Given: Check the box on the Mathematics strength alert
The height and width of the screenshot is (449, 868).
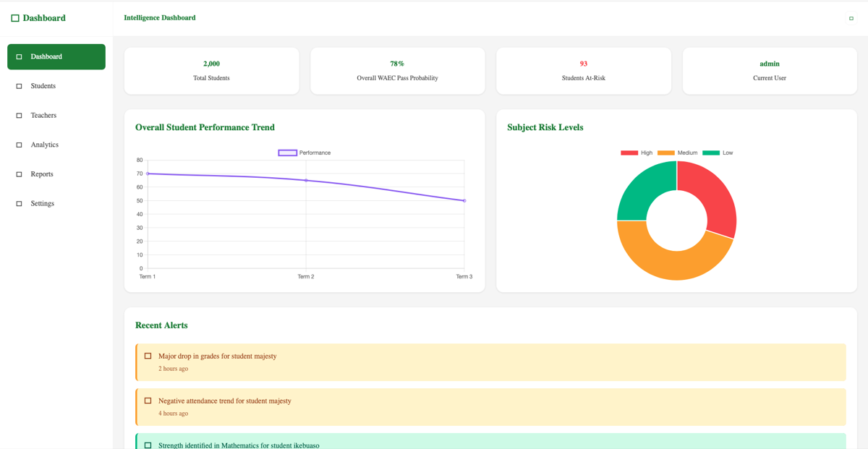Looking at the screenshot, I should point(148,445).
